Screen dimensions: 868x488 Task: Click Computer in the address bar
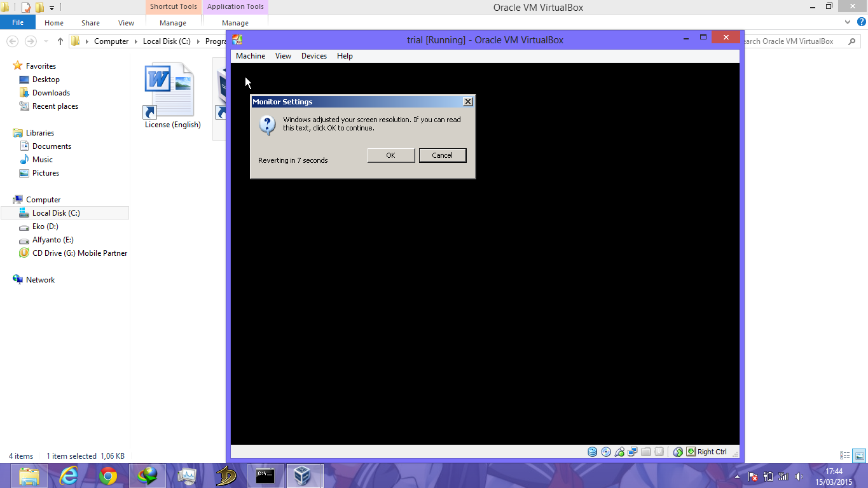[111, 41]
